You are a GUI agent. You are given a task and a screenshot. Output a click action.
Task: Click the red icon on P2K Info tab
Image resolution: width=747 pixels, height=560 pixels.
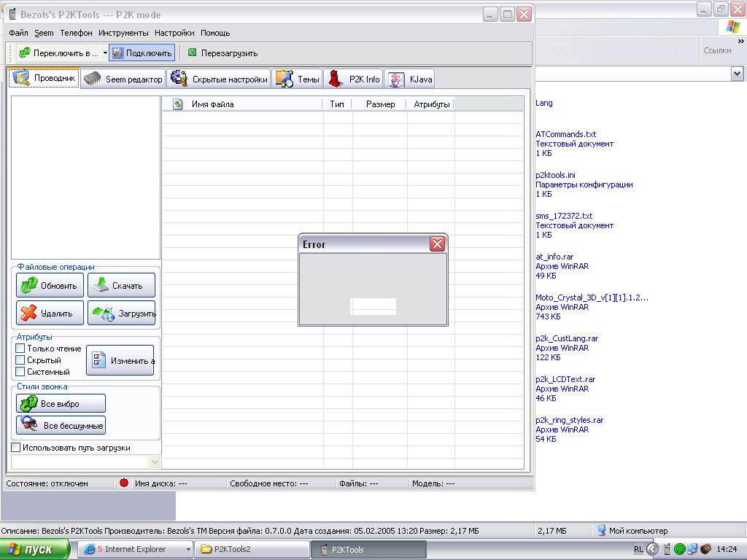click(336, 79)
